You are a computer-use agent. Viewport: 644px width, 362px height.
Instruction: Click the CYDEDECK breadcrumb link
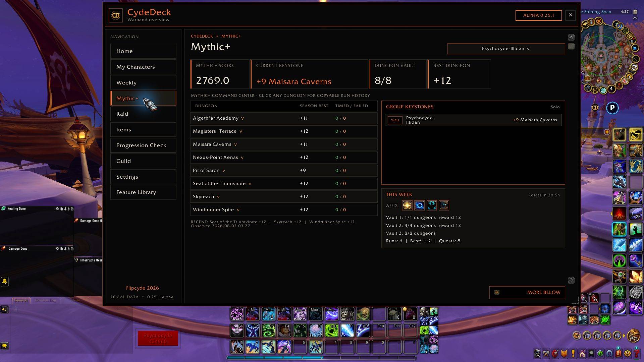tap(202, 36)
